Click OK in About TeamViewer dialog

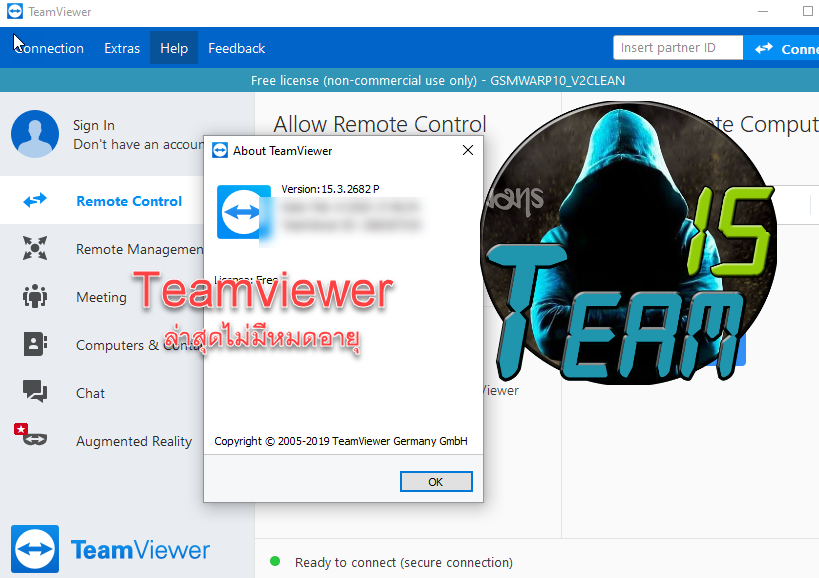click(436, 481)
